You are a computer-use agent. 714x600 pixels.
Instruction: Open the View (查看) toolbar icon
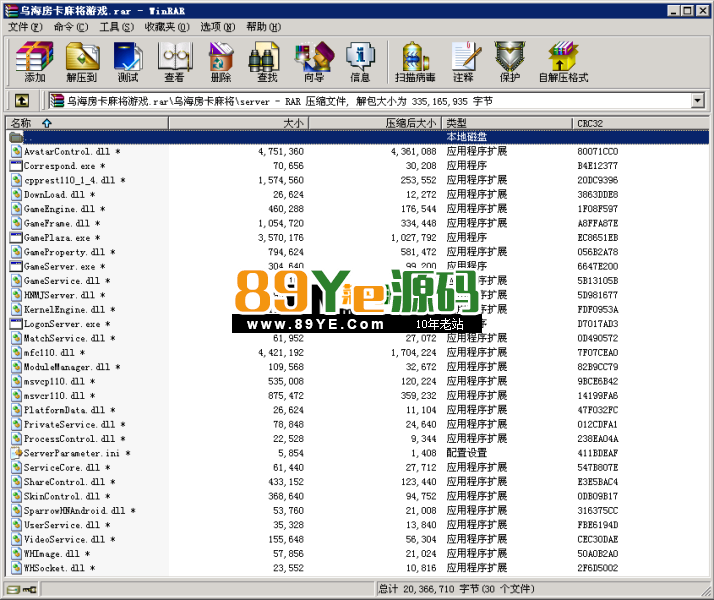pyautogui.click(x=175, y=62)
